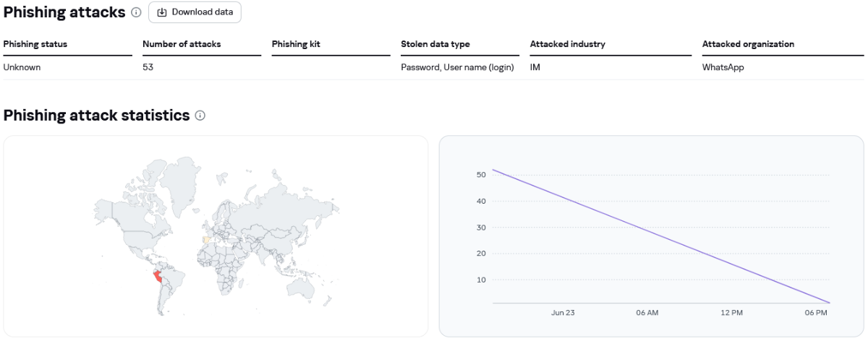
Task: Select the yellow highlighted Spain on the map
Action: pos(207,239)
